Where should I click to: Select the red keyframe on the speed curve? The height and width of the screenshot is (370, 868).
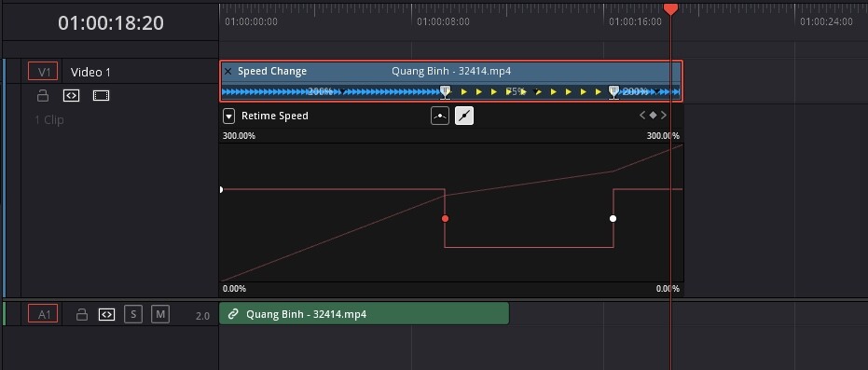[445, 219]
